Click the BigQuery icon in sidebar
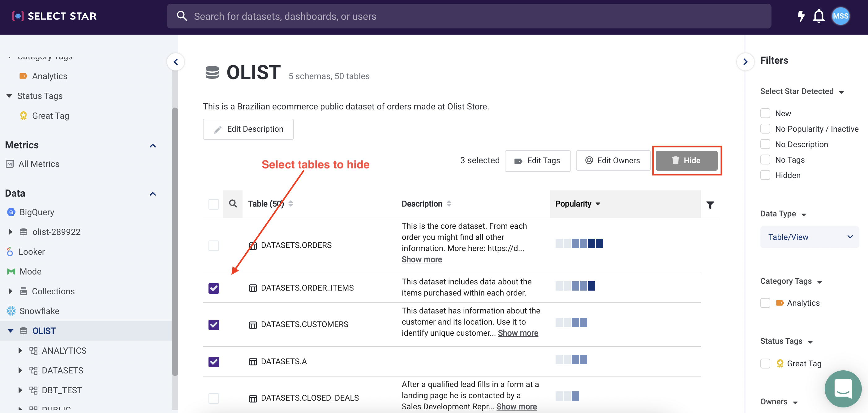Screen dimensions: 868x413 point(11,212)
